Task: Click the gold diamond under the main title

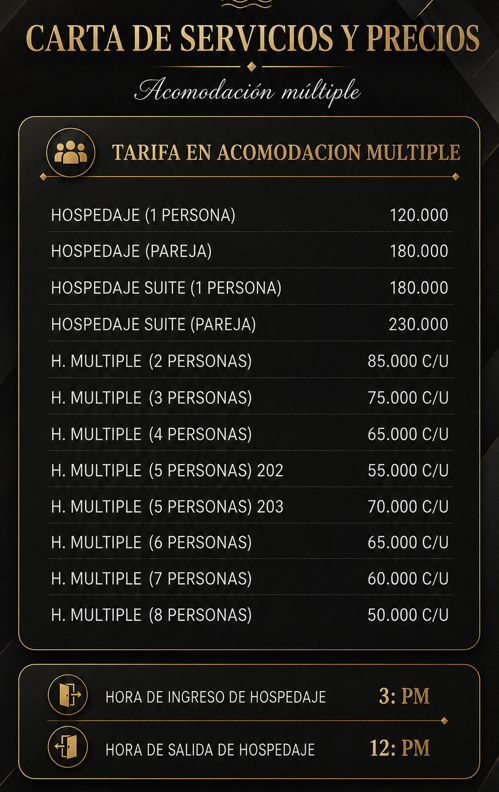Action: pyautogui.click(x=251, y=66)
